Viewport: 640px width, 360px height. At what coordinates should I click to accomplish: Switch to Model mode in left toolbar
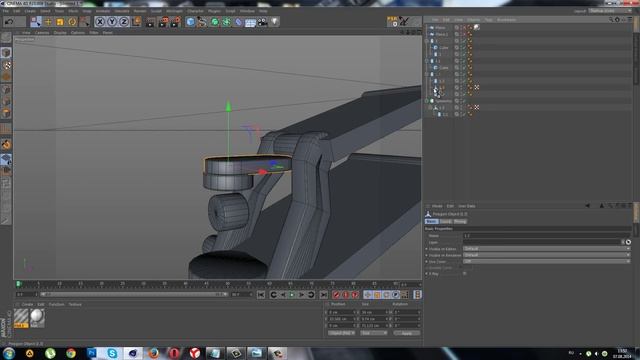point(6,52)
